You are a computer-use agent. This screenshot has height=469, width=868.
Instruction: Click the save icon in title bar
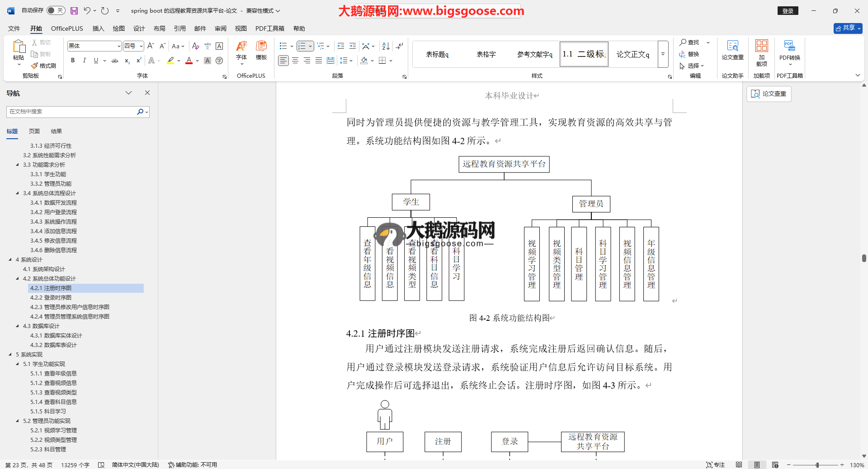74,10
